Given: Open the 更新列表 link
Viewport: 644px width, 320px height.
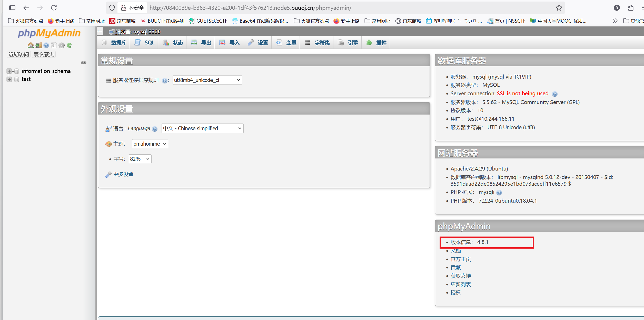Looking at the screenshot, I should point(461,285).
